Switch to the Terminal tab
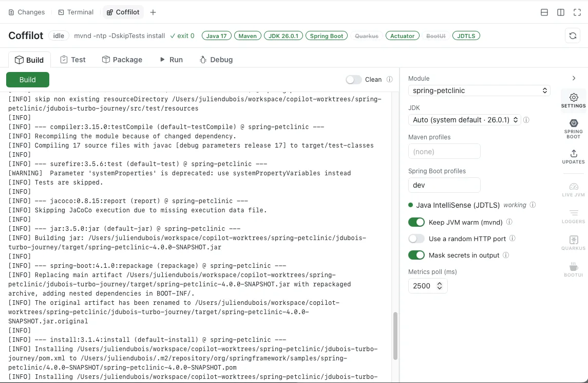Image resolution: width=588 pixels, height=383 pixels. point(76,12)
